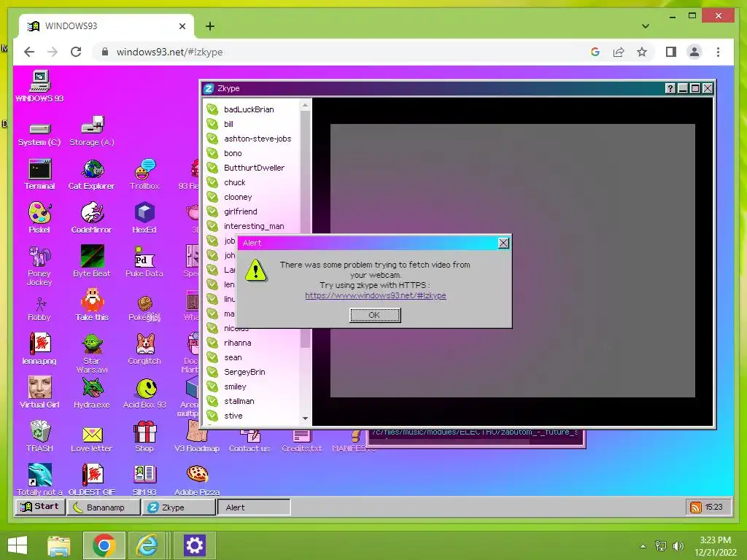Open Internet Explorer from host taskbar
This screenshot has height=560, width=747.
pos(147,545)
